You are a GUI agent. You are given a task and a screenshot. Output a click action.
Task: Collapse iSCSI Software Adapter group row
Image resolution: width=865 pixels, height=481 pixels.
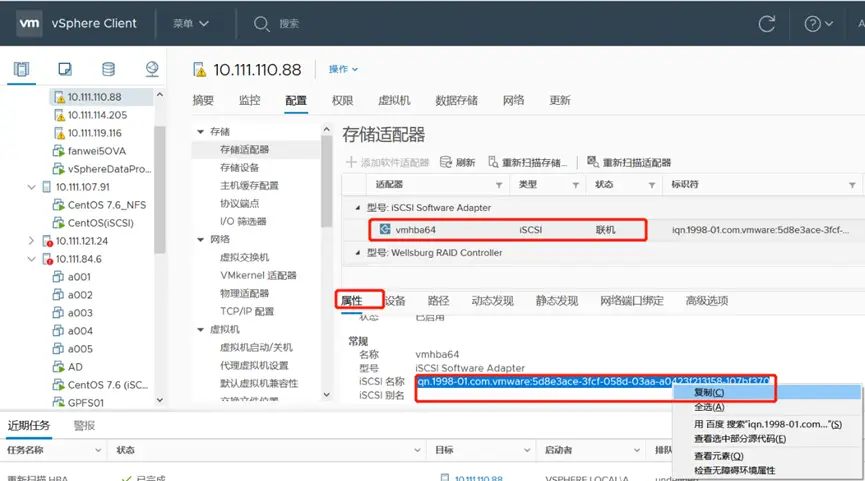click(357, 208)
